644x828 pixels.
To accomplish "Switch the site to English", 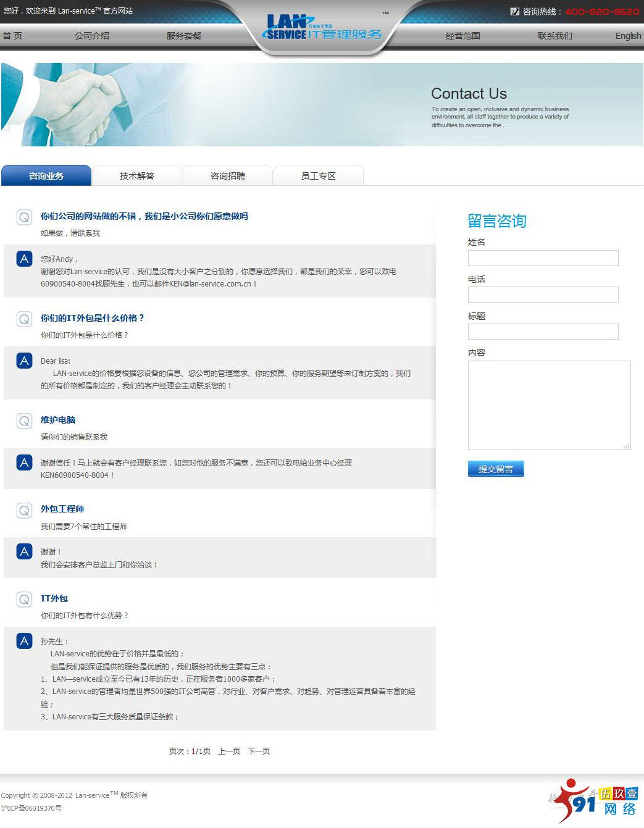I will pos(627,36).
